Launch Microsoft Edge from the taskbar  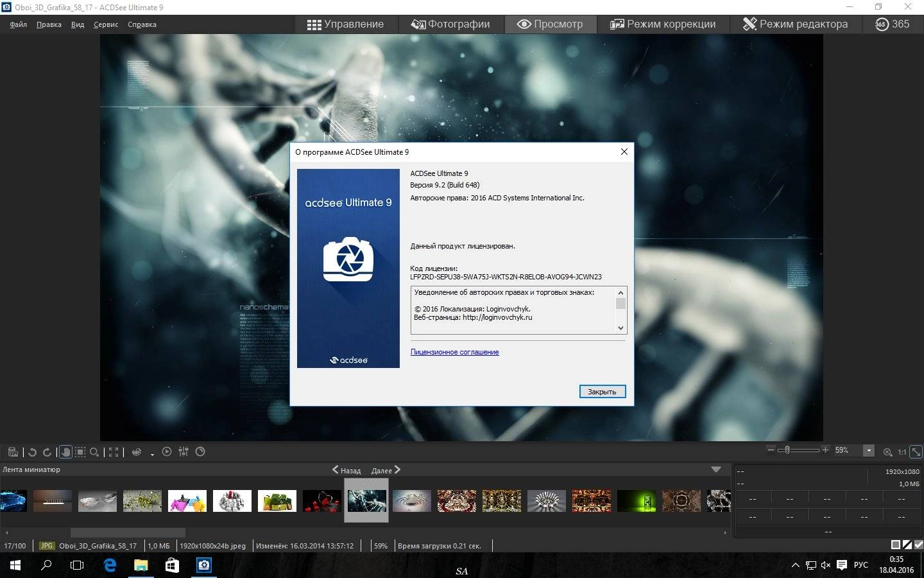110,565
